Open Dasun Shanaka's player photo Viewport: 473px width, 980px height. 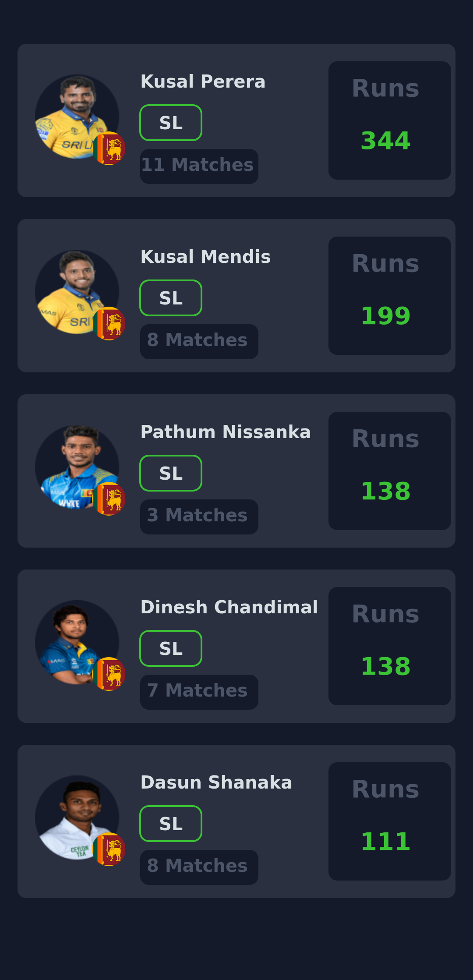click(77, 817)
